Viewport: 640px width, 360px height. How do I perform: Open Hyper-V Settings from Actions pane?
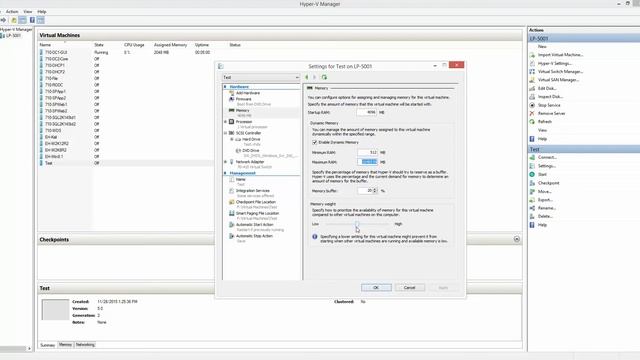coord(555,63)
